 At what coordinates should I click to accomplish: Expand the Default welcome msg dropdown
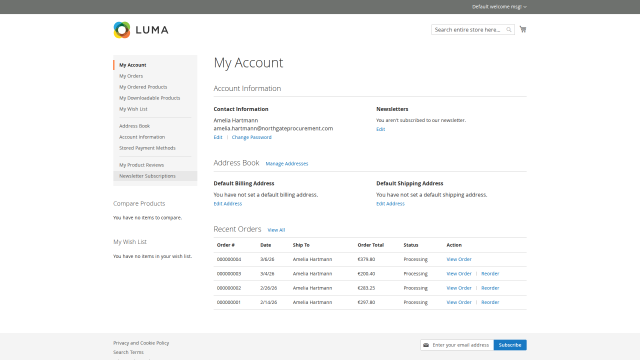499,7
